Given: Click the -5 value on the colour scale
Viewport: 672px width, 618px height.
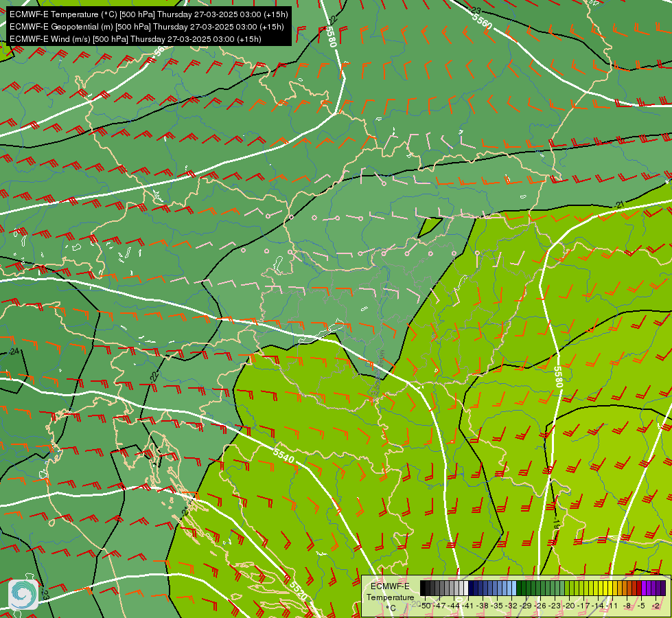Looking at the screenshot, I should (641, 606).
